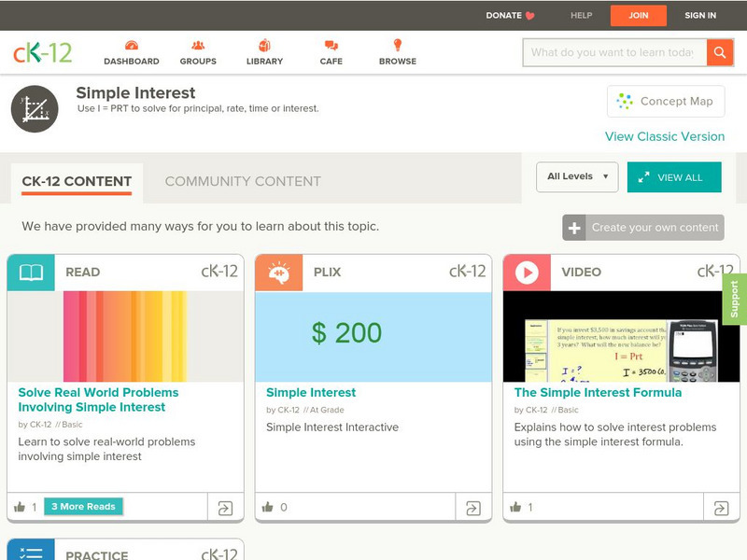Screen dimensions: 747x560
Task: Open the Browse lightbulb icon
Action: point(398,45)
